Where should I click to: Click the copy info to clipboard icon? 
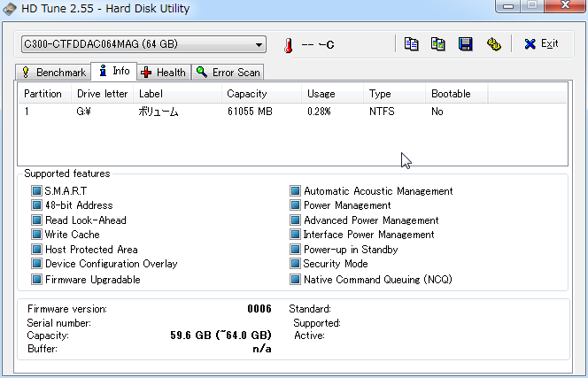pyautogui.click(x=412, y=44)
